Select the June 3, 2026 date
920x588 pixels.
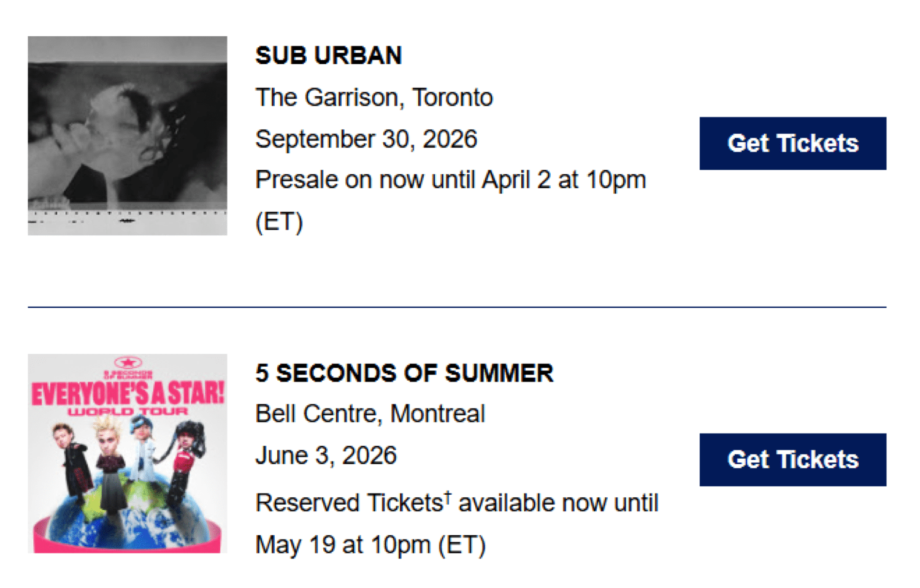[326, 456]
